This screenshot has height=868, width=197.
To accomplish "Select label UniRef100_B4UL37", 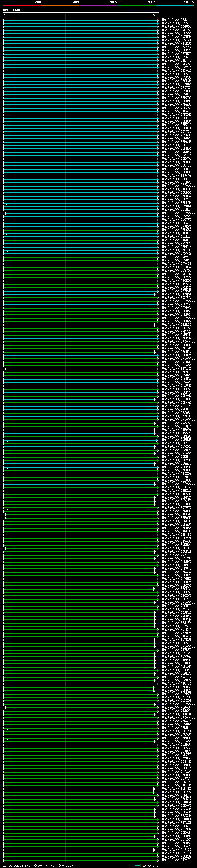I will point(177,189).
